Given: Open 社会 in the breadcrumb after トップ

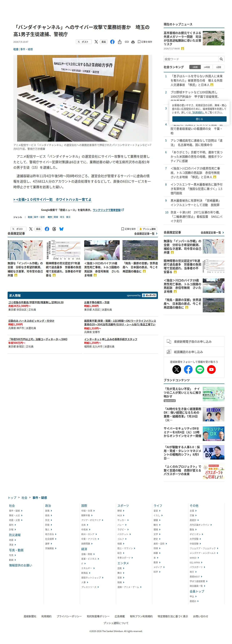Looking at the screenshot, I should tap(24, 498).
